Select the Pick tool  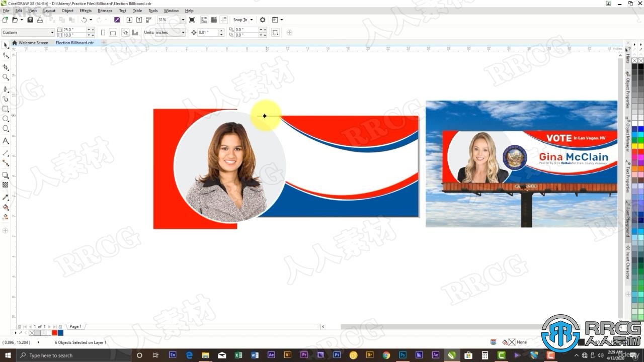[6, 46]
